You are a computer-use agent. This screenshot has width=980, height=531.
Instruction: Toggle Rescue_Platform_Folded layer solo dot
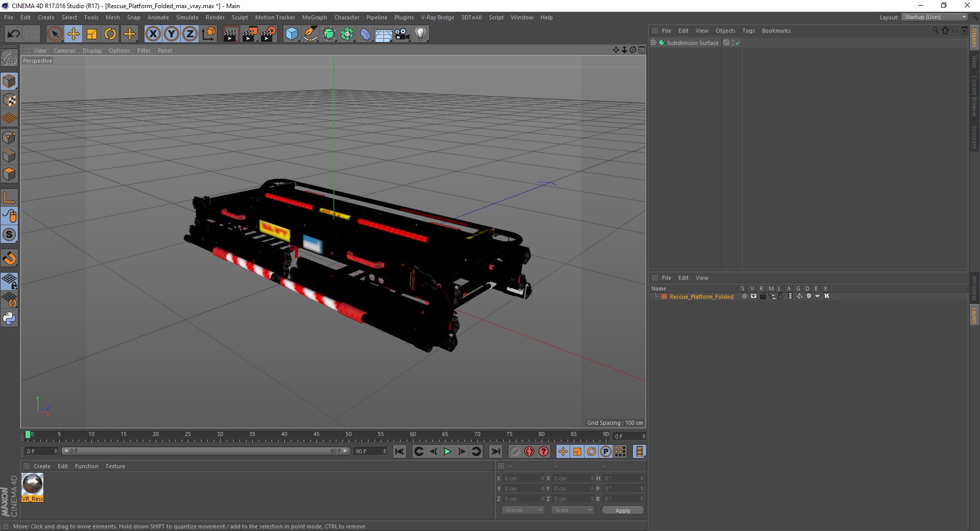click(744, 296)
